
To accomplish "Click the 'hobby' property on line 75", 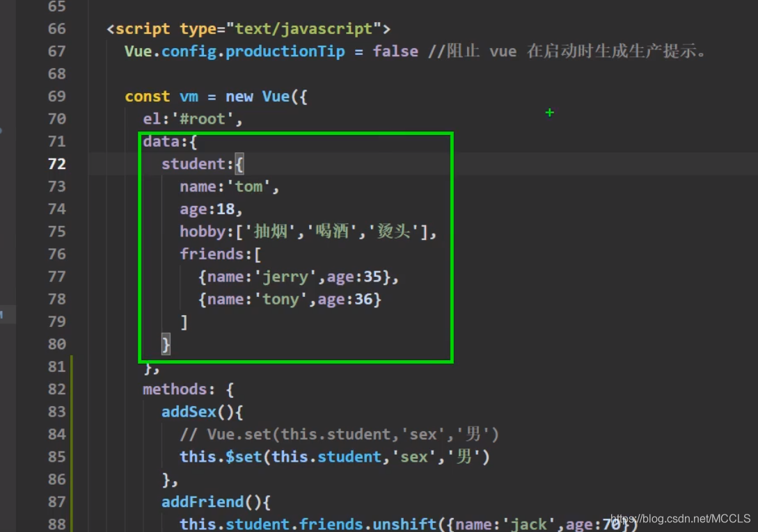I will 203,232.
